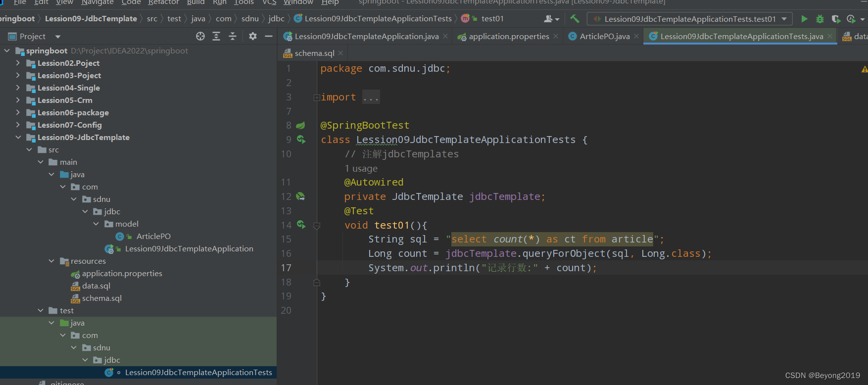Click the Profiler run icon
This screenshot has height=385, width=868.
click(851, 19)
